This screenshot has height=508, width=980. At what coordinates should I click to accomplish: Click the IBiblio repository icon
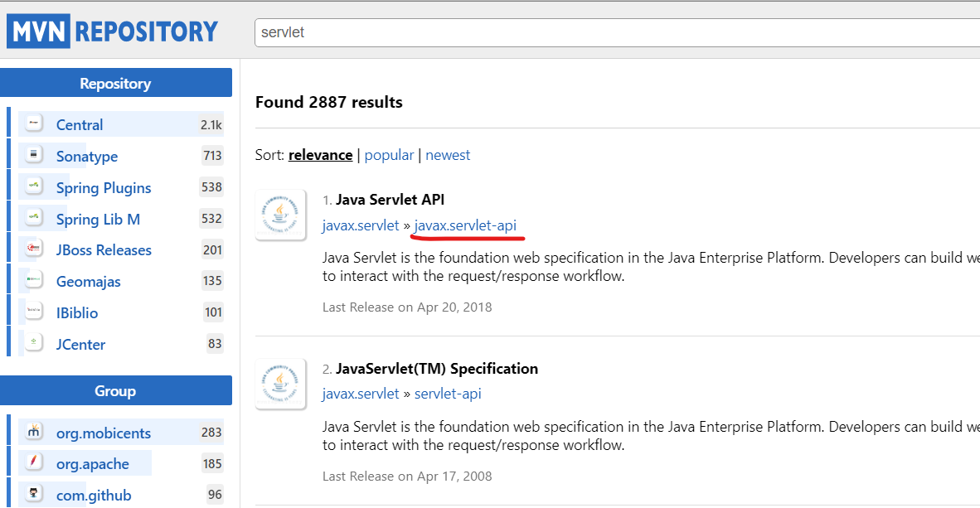pos(34,311)
